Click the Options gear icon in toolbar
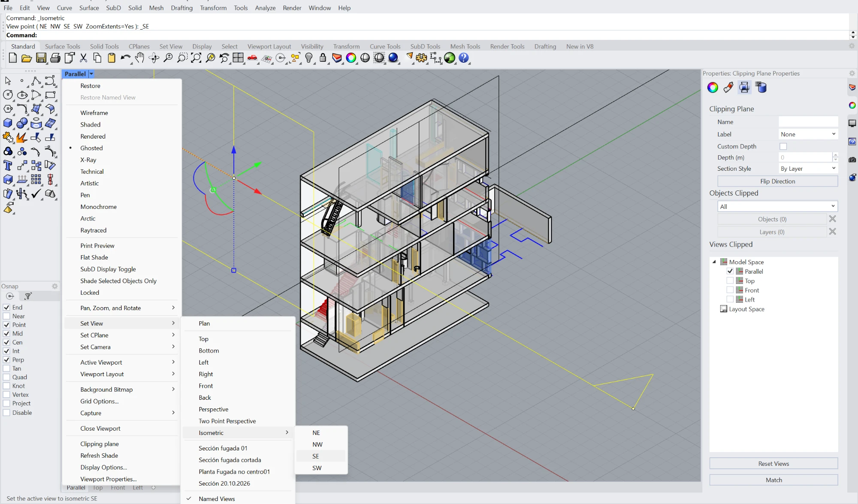The image size is (858, 504). 421,58
